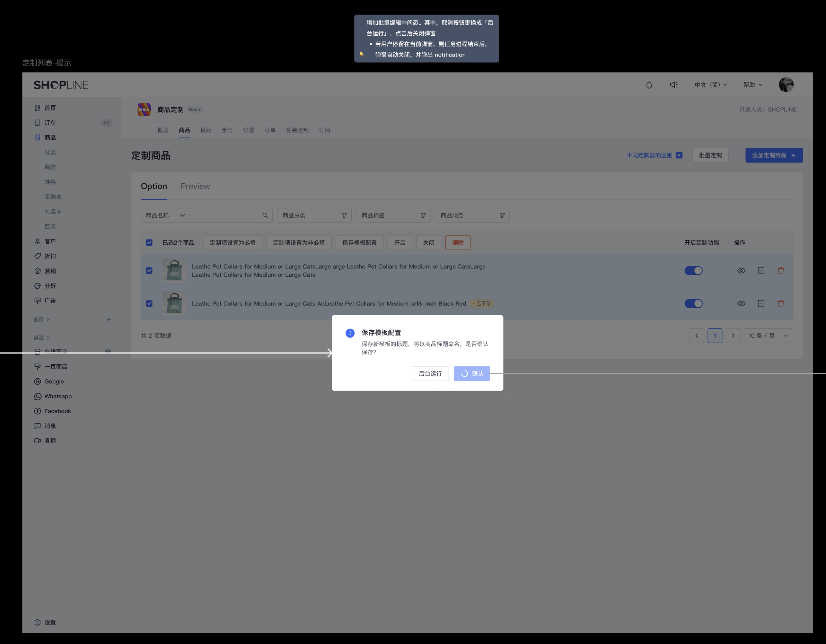Uncheck the 已选2个商品 select-all checkbox

(149, 243)
